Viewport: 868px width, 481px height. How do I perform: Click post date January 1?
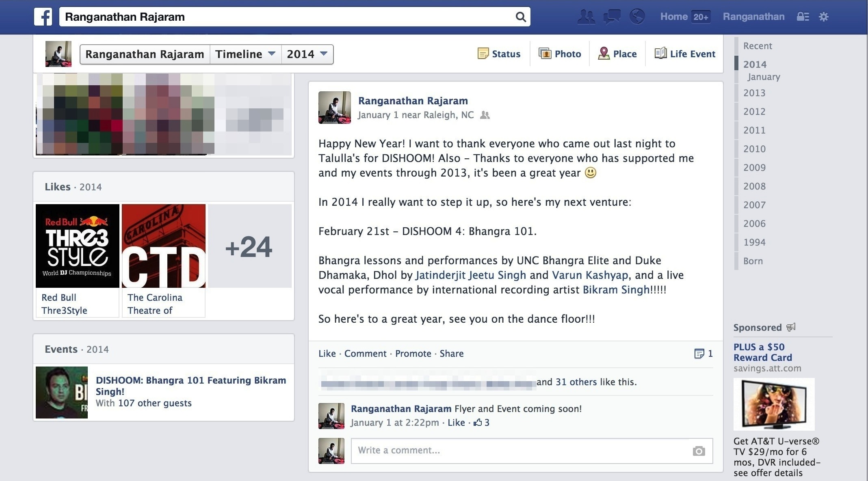[x=378, y=115]
